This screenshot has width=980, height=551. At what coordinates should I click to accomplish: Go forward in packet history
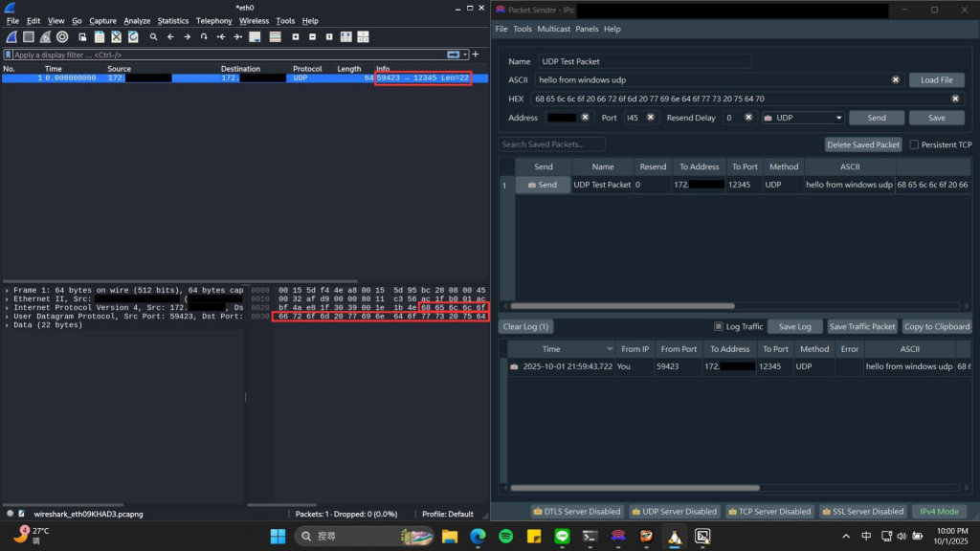point(187,37)
